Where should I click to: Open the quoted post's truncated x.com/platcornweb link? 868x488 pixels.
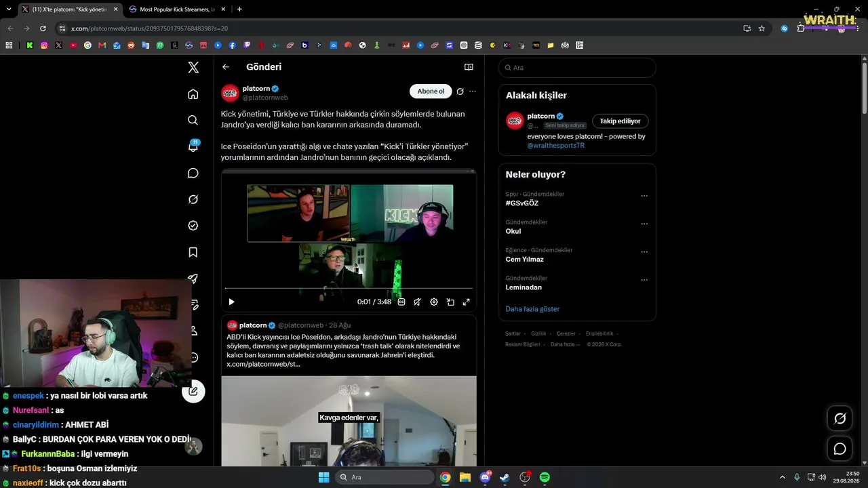click(x=263, y=364)
